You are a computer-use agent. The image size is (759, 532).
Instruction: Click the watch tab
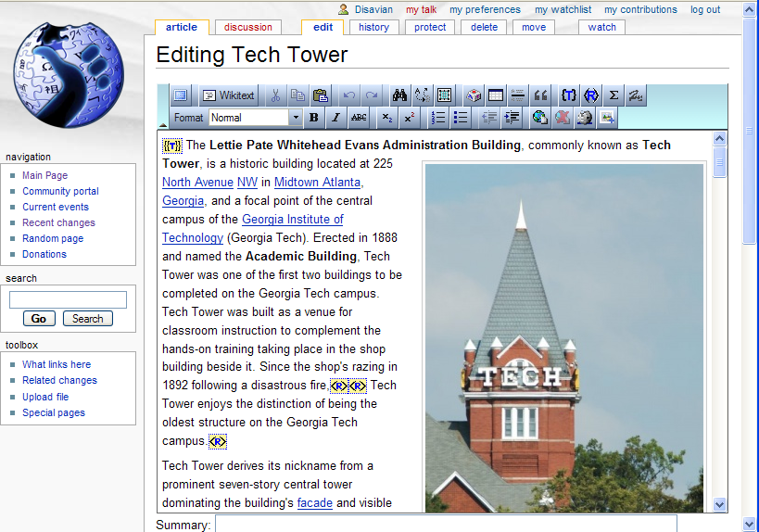tap(602, 27)
